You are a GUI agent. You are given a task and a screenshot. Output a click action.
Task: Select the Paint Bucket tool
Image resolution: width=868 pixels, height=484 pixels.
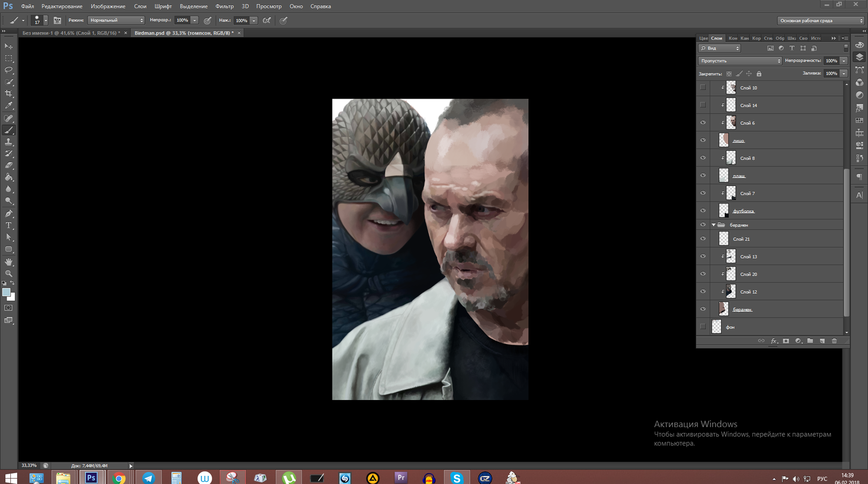pos(9,177)
